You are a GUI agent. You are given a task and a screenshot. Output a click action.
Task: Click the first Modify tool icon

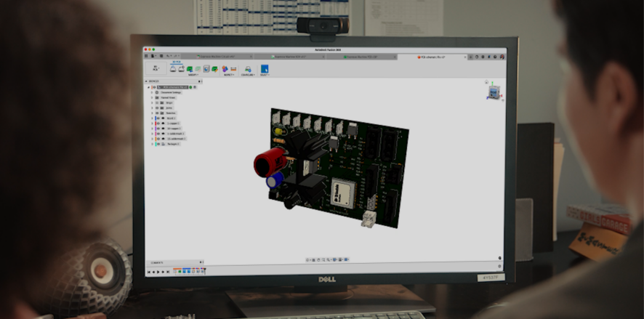[173, 68]
